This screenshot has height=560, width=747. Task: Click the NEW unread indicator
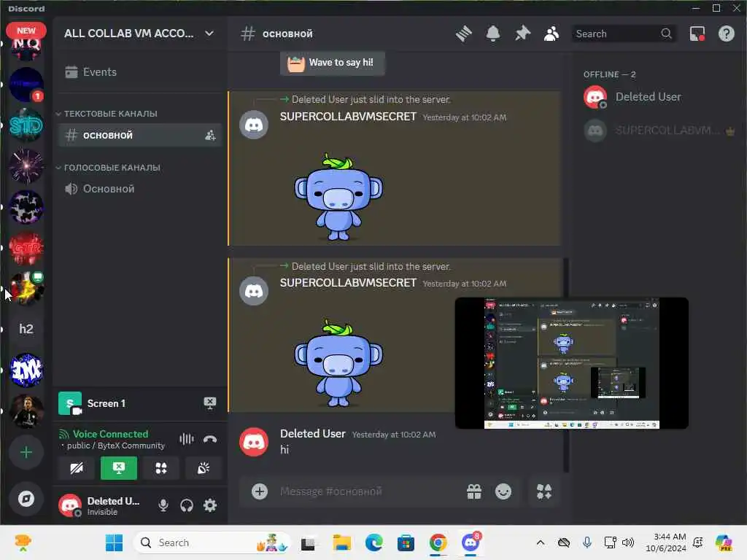pos(26,31)
